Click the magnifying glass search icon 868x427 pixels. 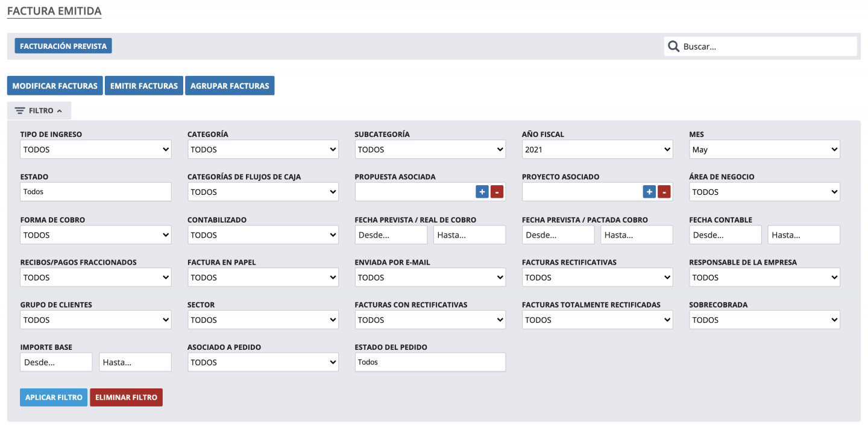click(673, 46)
